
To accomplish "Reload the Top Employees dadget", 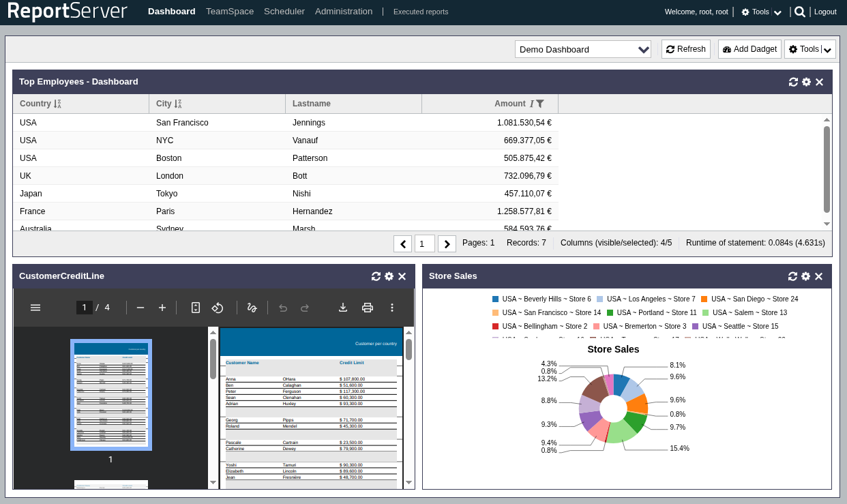I will 793,82.
